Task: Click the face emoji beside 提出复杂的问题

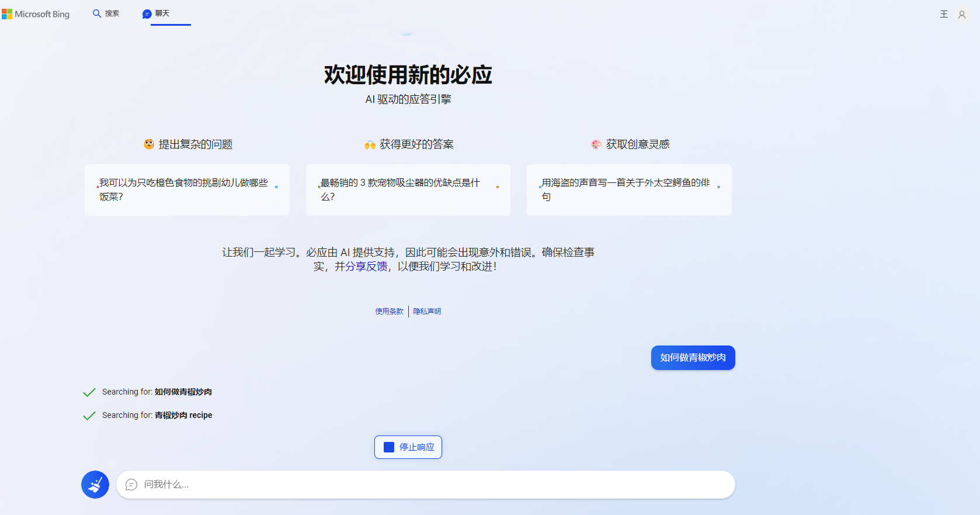Action: (x=149, y=144)
